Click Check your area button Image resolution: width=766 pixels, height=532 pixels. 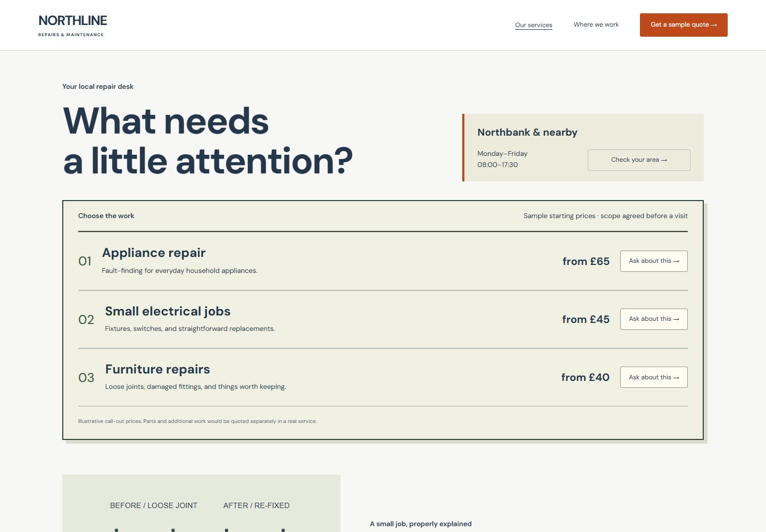point(639,160)
